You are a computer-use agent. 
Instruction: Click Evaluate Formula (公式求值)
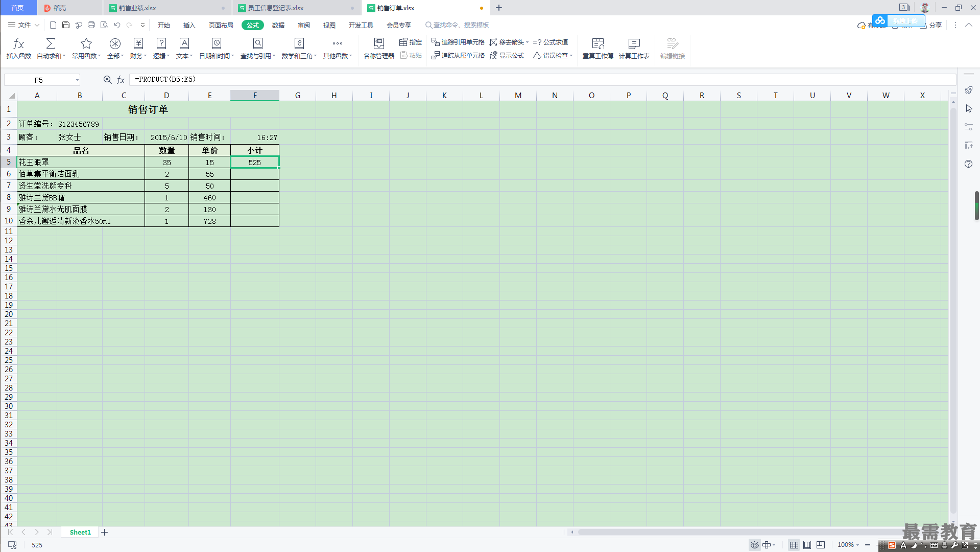coord(550,42)
